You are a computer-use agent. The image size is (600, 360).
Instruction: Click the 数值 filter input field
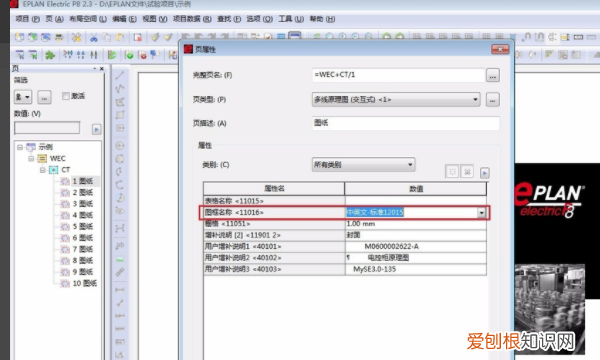(x=47, y=128)
